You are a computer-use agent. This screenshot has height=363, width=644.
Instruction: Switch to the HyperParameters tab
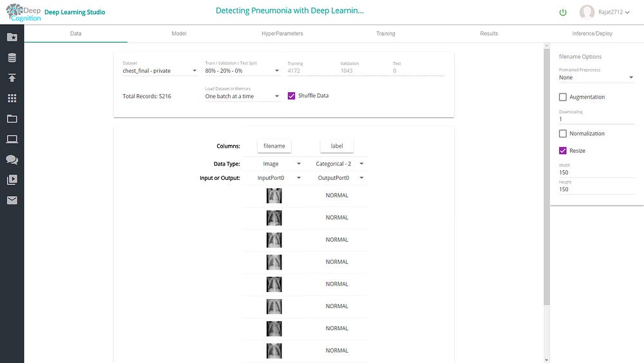[282, 34]
